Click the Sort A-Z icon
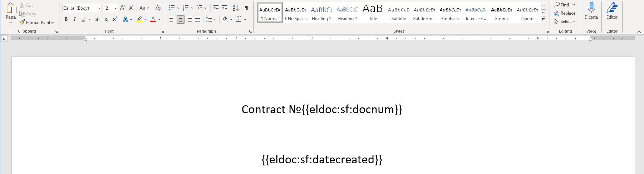The height and width of the screenshot is (174, 644). pos(235,8)
